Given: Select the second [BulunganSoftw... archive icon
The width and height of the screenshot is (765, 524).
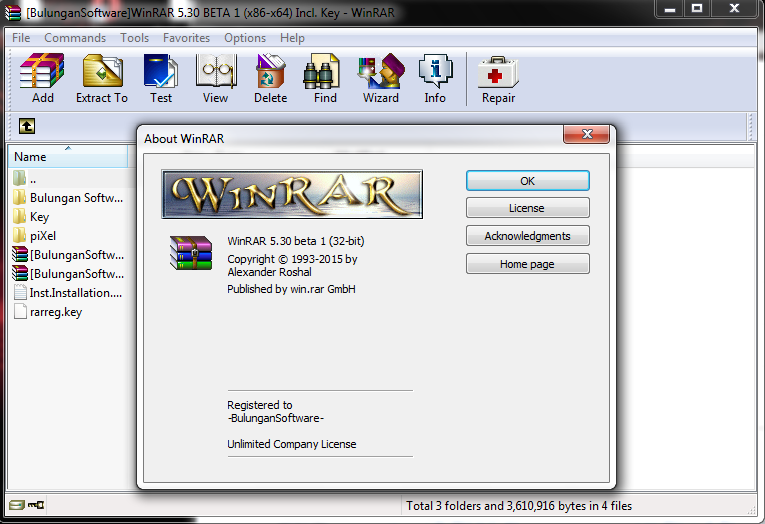Looking at the screenshot, I should (20, 273).
